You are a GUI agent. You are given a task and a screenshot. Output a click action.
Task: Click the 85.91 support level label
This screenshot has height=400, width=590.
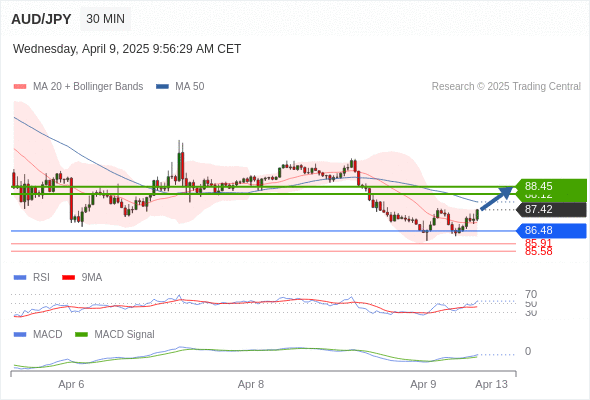[538, 242]
